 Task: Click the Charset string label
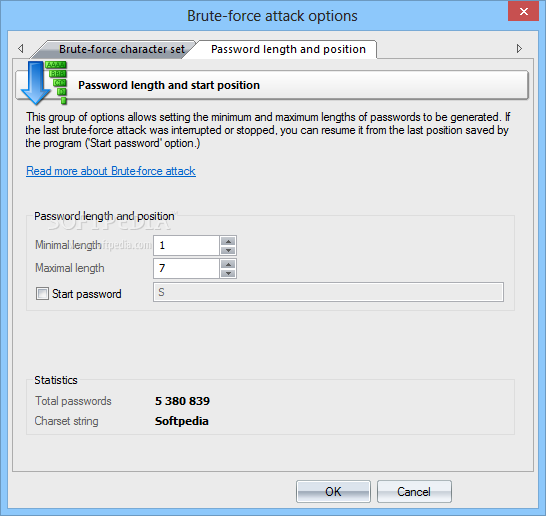point(67,421)
